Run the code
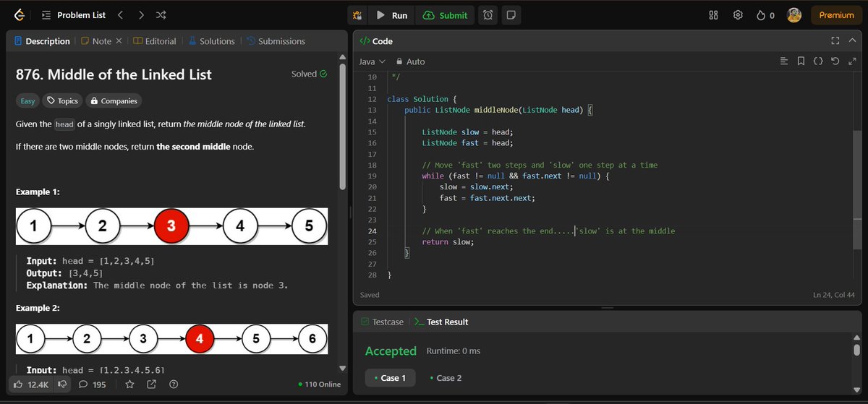This screenshot has width=868, height=404. click(392, 15)
